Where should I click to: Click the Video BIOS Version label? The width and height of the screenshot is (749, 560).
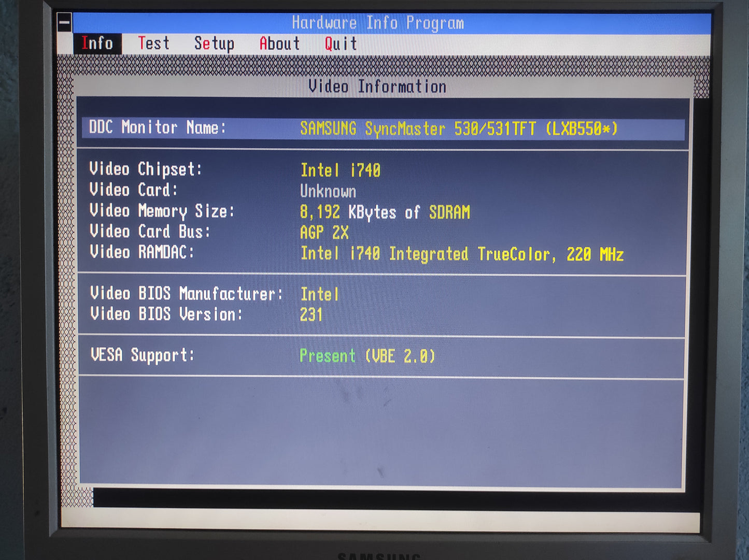pos(166,314)
